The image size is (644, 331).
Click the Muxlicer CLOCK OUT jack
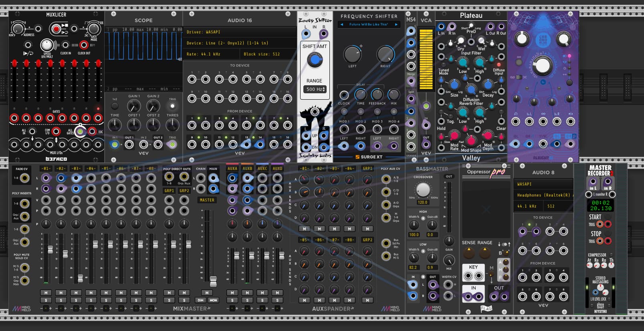[84, 45]
